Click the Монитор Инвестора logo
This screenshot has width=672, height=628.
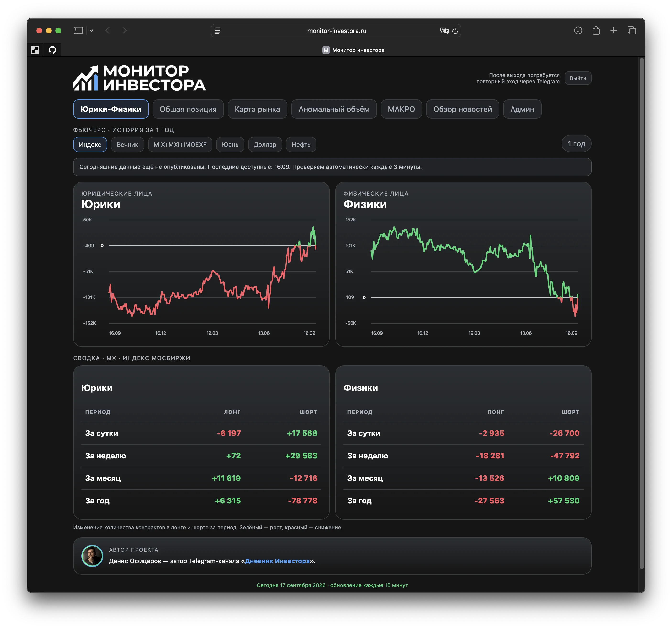pos(139,78)
